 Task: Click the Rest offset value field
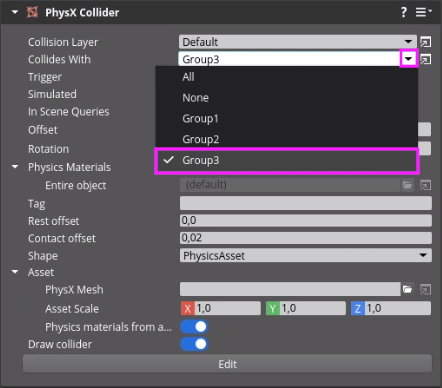coord(306,220)
